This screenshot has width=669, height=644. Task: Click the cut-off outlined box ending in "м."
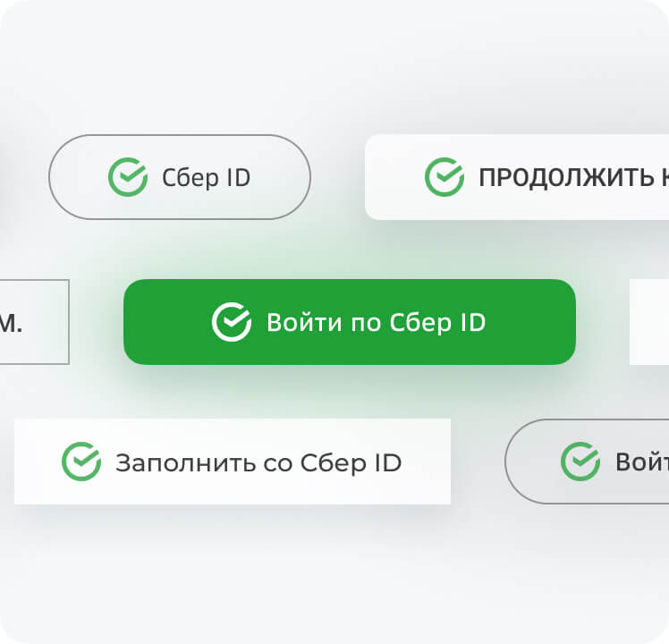34,322
